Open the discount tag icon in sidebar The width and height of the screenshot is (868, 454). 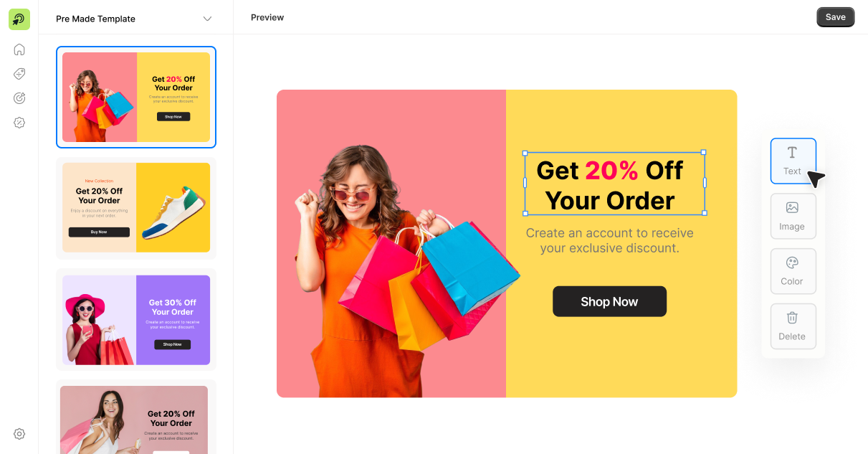[19, 74]
